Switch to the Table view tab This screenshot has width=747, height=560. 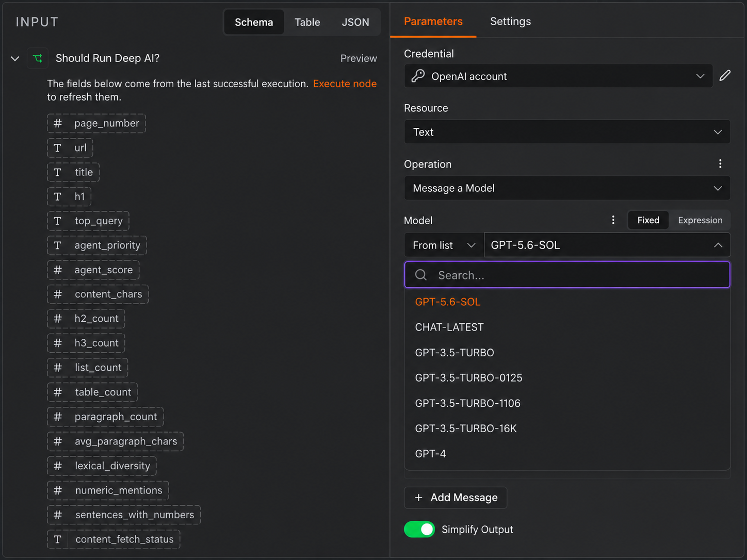307,22
